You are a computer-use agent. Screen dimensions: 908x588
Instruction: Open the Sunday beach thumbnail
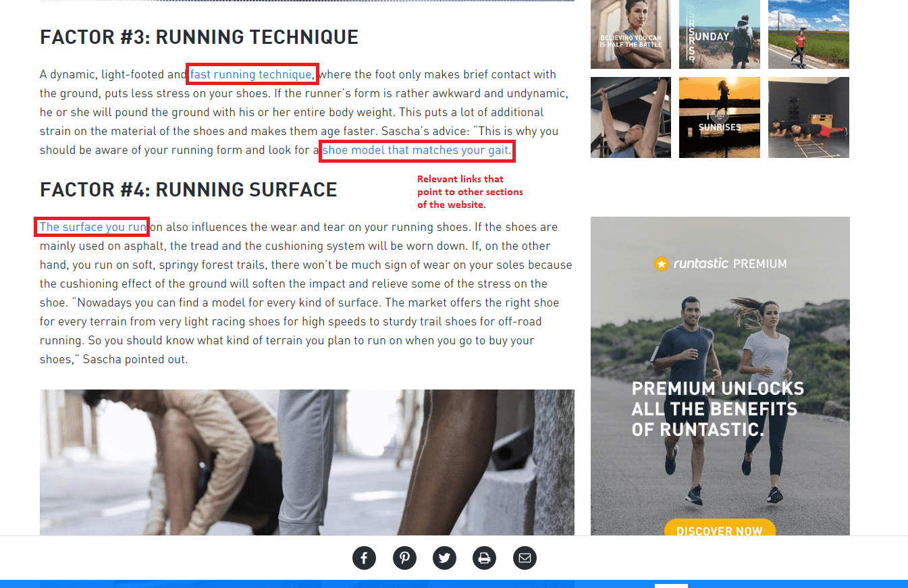[x=719, y=34]
